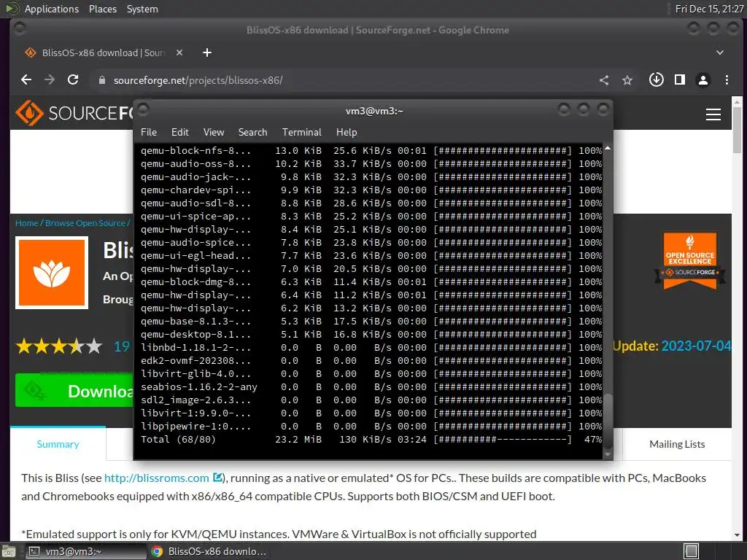Click the green Download button
This screenshot has width=747, height=560.
[x=74, y=391]
